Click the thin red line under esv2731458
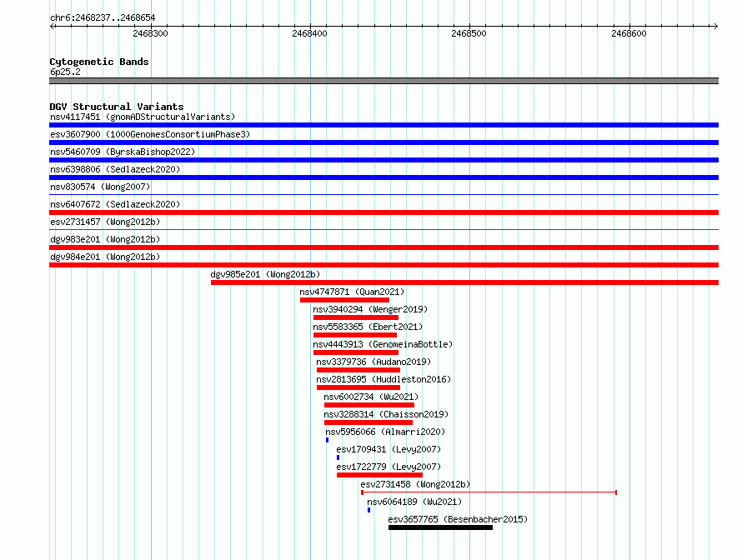742x560 pixels. coord(489,492)
